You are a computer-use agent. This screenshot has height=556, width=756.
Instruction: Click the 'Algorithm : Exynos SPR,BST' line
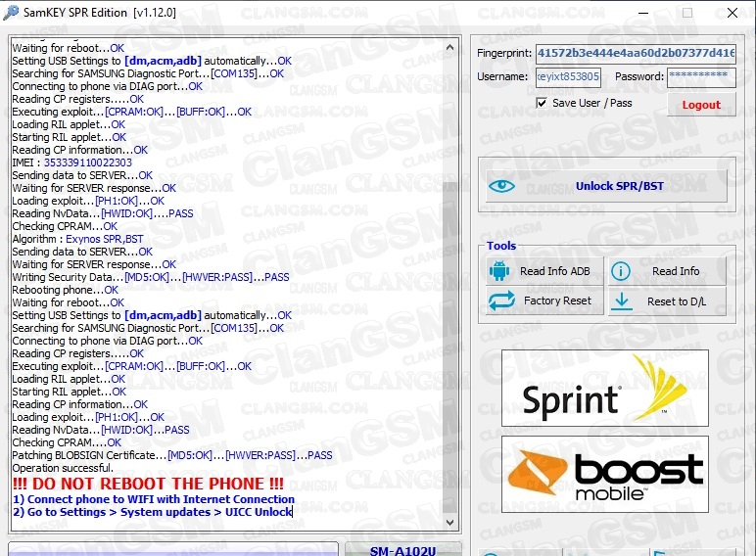77,239
